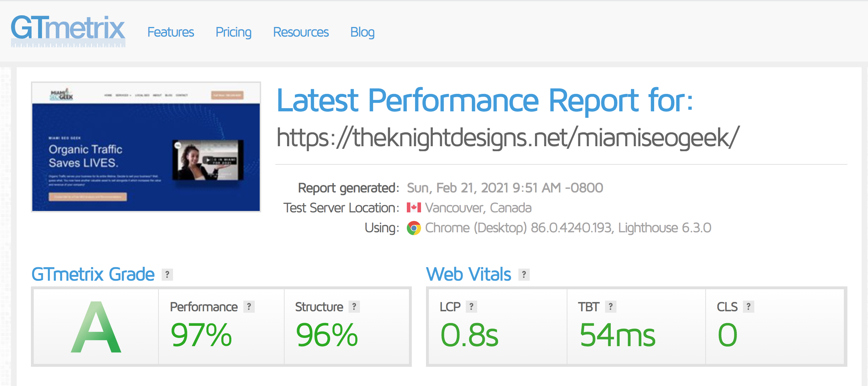Click the CLS help question mark
Image resolution: width=868 pixels, height=386 pixels.
point(748,306)
